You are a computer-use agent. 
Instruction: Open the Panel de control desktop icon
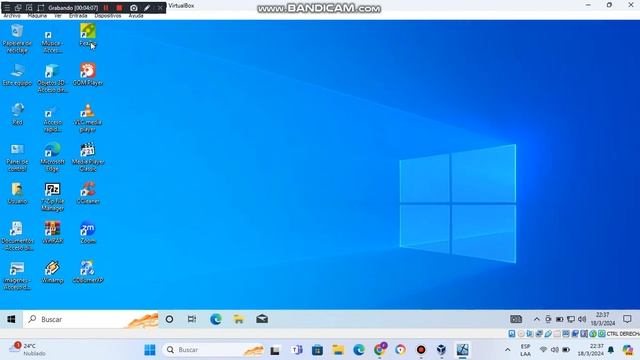pyautogui.click(x=17, y=157)
